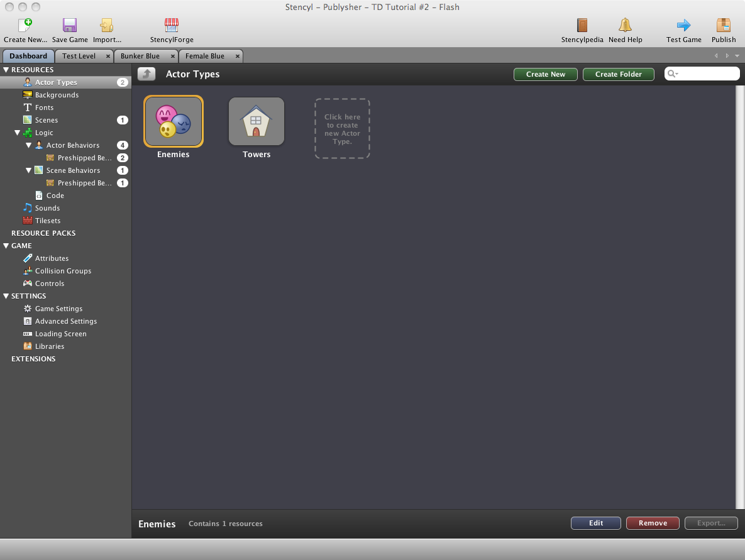
Task: Close the Female Blue tab
Action: pos(238,56)
